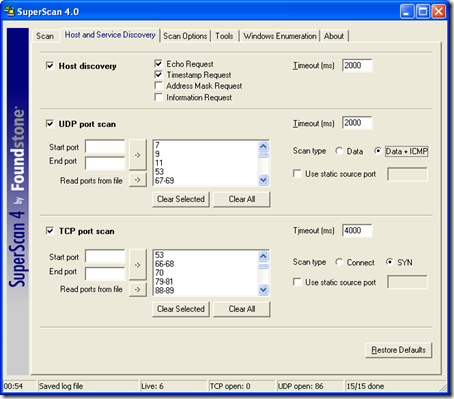Viewport: 454px width, 399px height.
Task: Select port 53 in UDP list
Action: click(206, 172)
